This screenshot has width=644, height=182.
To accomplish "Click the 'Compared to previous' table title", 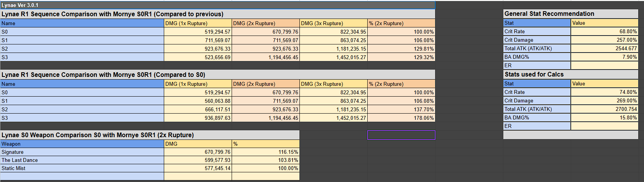I will [x=218, y=14].
